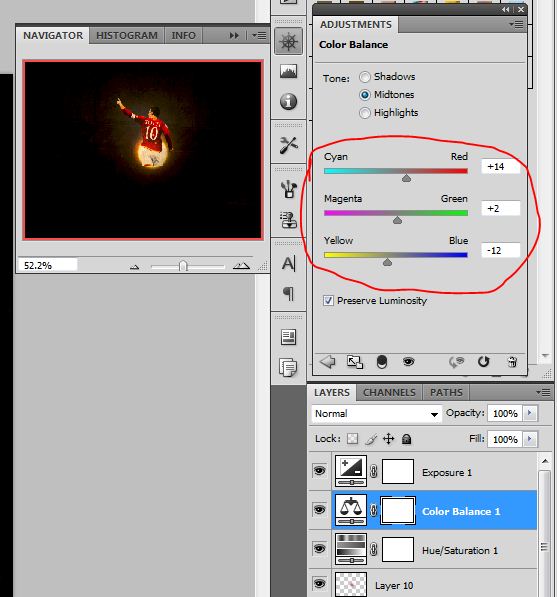Open the Brush panel icon in dock
557x597 pixels.
[288, 189]
